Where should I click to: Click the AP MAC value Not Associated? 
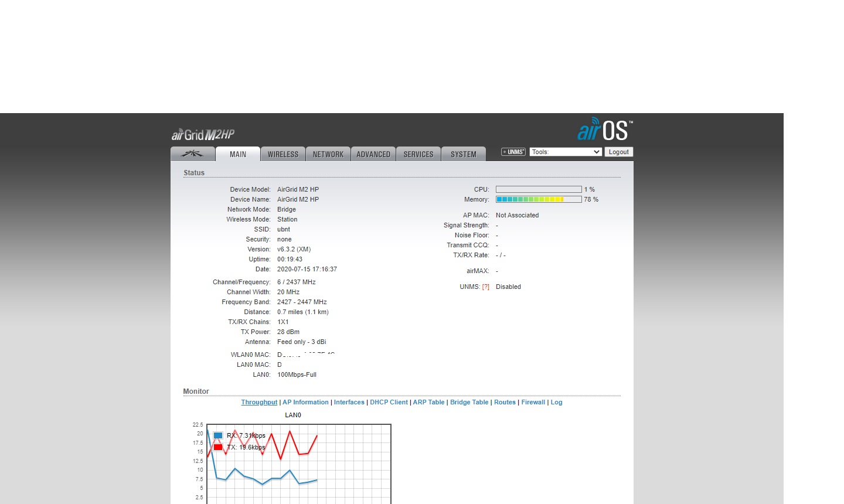click(517, 215)
